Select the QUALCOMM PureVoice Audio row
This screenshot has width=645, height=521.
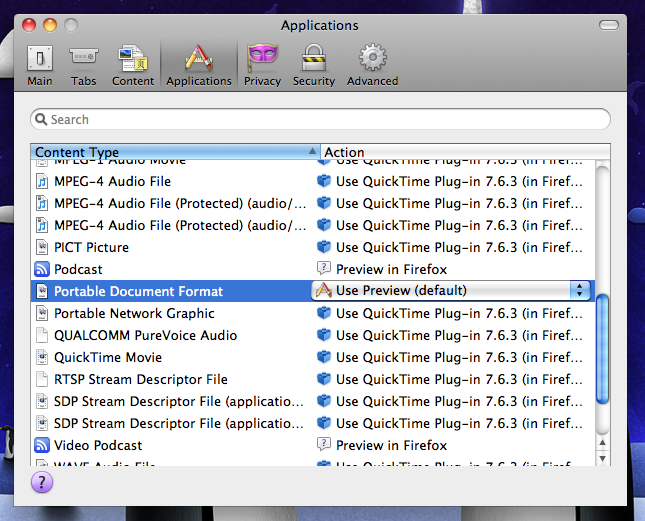tap(313, 335)
